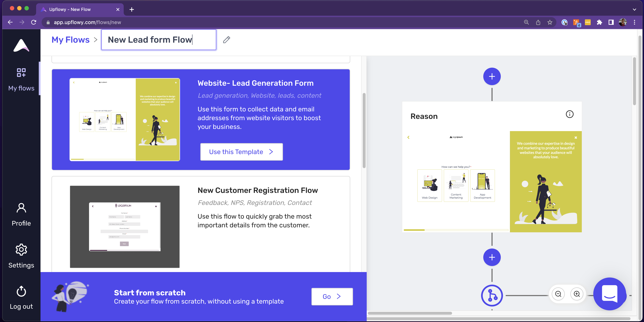
Task: Open Settings in the sidebar
Action: coord(21,256)
